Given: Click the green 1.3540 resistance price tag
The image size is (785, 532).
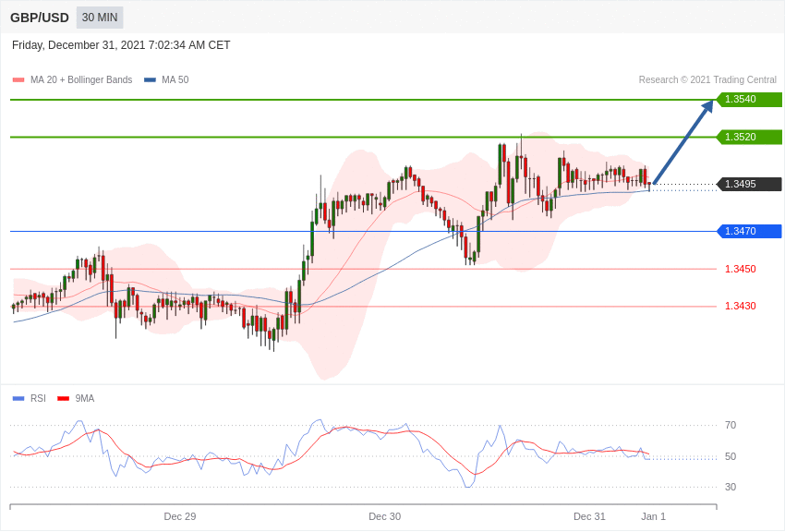Looking at the screenshot, I should coord(749,99).
